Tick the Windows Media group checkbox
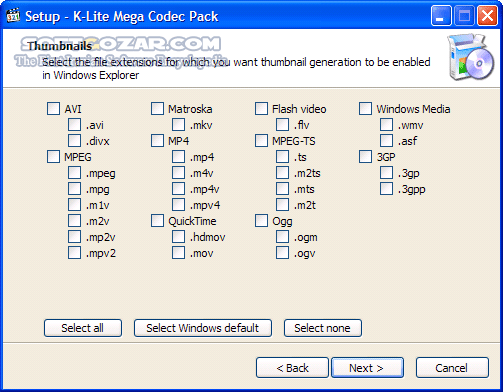 (x=365, y=109)
